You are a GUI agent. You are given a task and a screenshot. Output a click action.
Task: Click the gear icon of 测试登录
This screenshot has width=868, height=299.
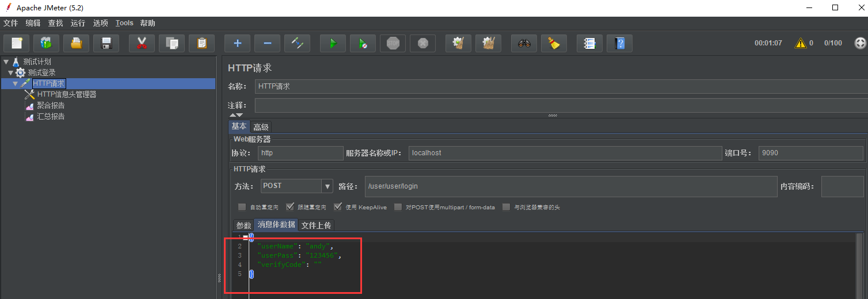point(21,72)
